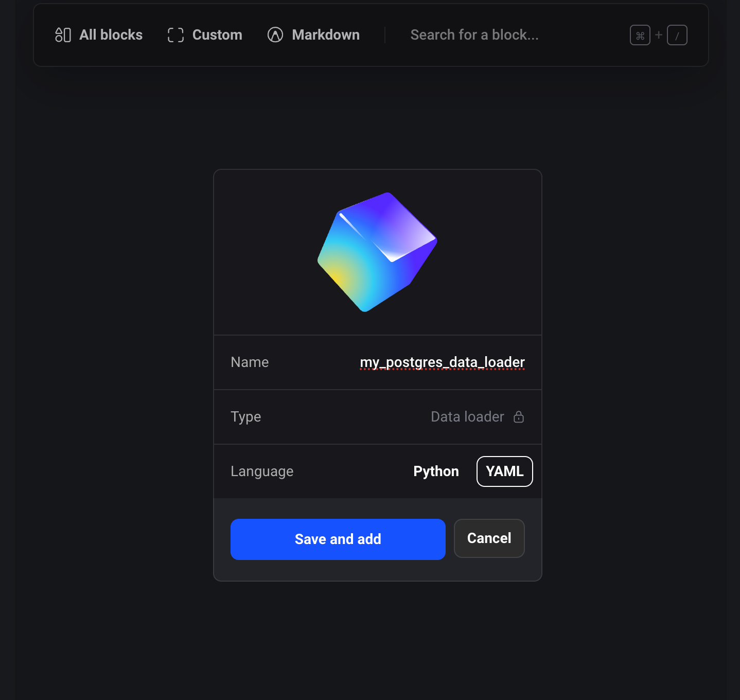
Task: Click the Save and add button
Action: 338,539
